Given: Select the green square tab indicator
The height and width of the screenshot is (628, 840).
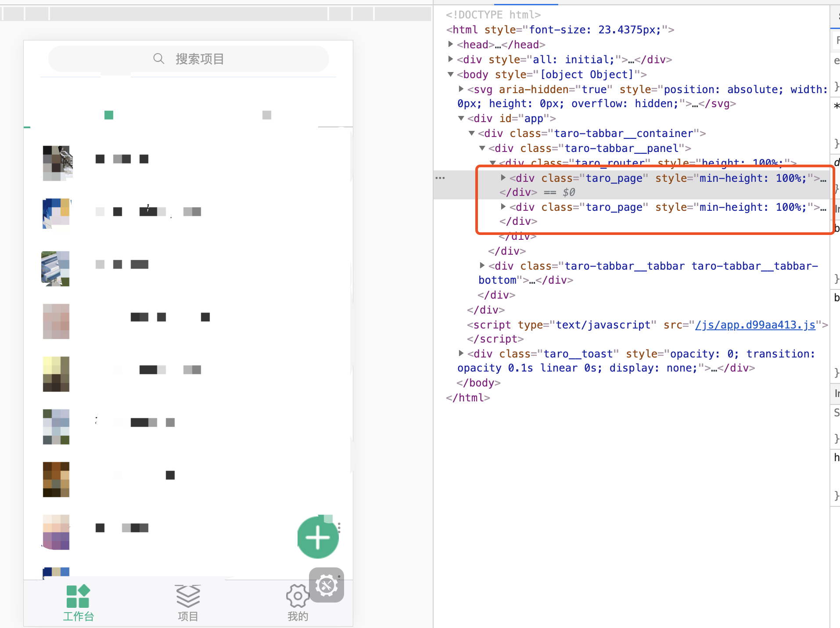Looking at the screenshot, I should point(109,115).
